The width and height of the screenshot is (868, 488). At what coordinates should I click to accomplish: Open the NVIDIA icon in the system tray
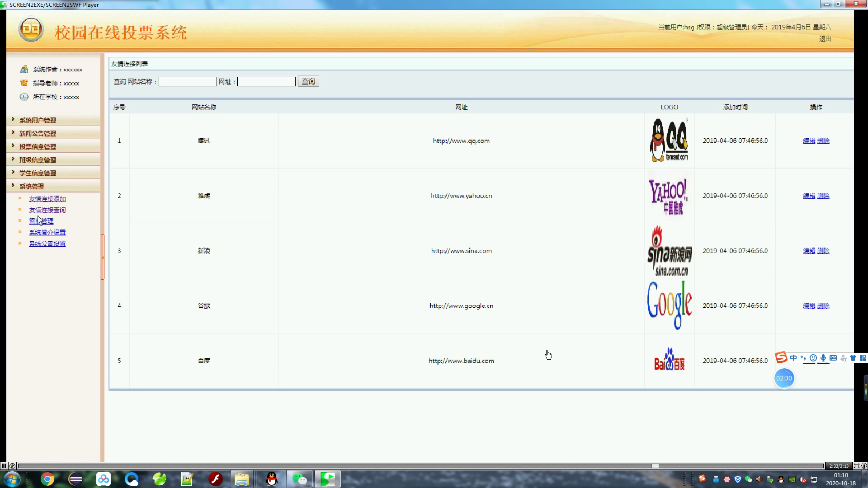792,479
